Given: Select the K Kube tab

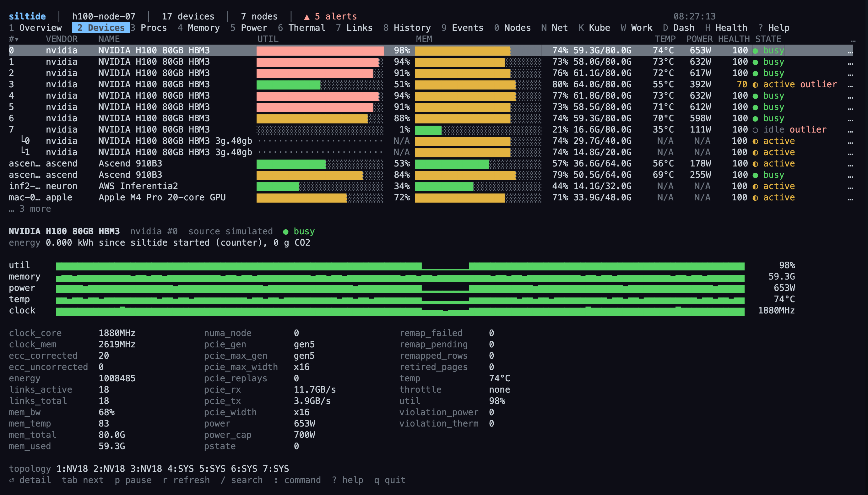Looking at the screenshot, I should (594, 28).
